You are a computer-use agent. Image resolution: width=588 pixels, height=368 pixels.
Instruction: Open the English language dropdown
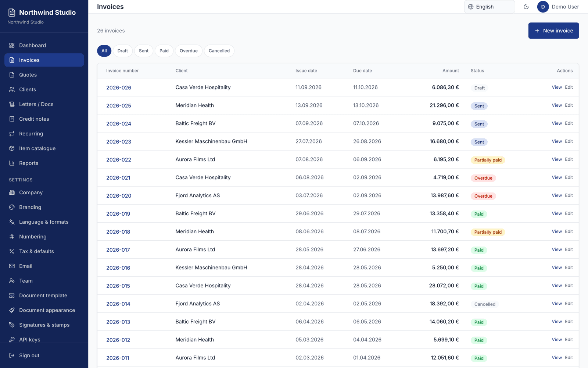(490, 7)
